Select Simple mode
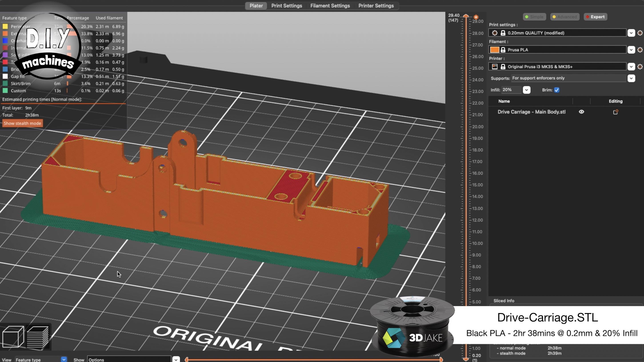Image resolution: width=644 pixels, height=362 pixels. 534,17
